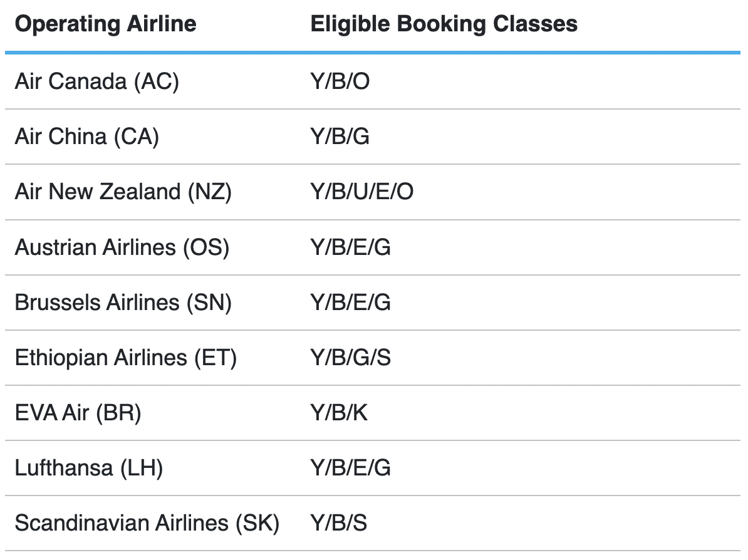This screenshot has height=560, width=748.
Task: Select the Ethiopian Airlines (ET) cell
Action: pyautogui.click(x=126, y=358)
